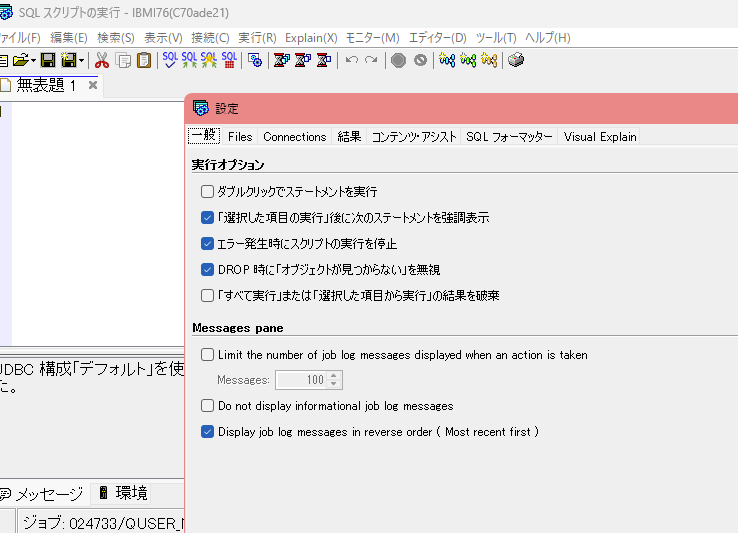Click the SQL run from selected icon

[209, 60]
